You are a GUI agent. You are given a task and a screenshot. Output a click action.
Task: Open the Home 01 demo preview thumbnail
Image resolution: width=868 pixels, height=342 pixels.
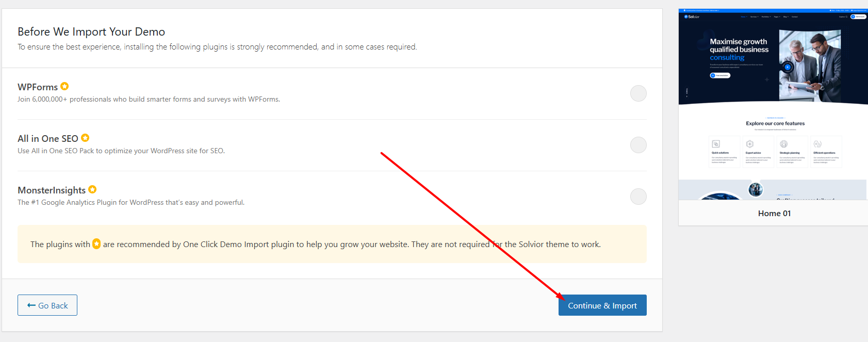click(x=773, y=104)
